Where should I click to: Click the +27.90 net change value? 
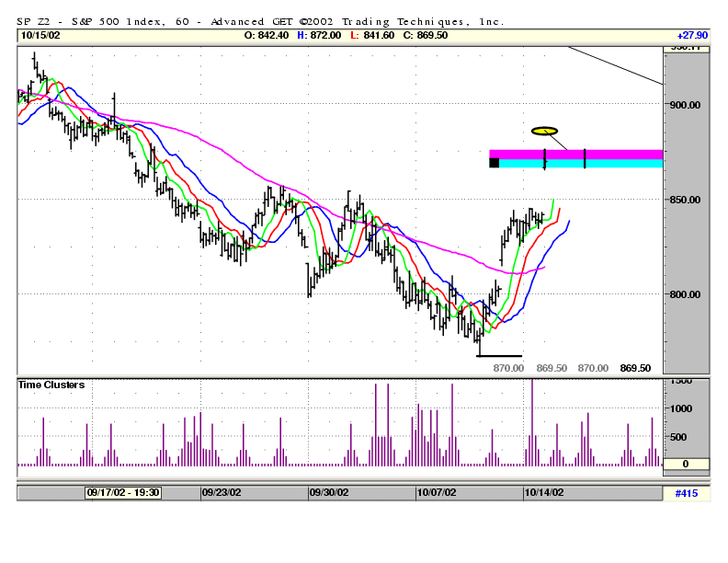[x=692, y=35]
